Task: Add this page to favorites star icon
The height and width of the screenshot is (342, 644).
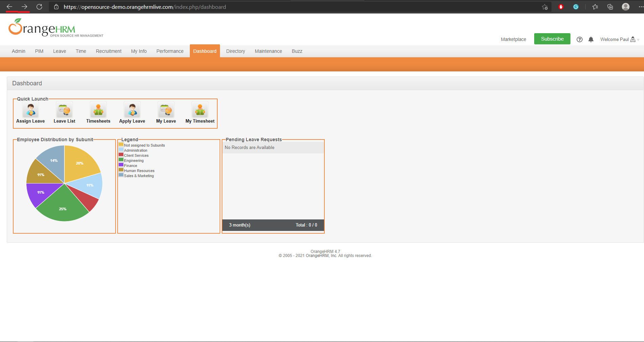Action: (x=545, y=7)
